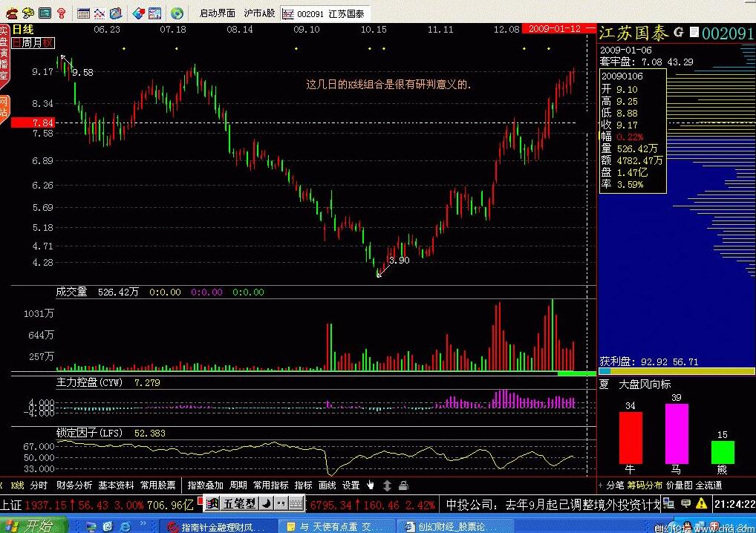Open the 指标 menu
Image resolution: width=756 pixels, height=533 pixels.
pyautogui.click(x=303, y=485)
